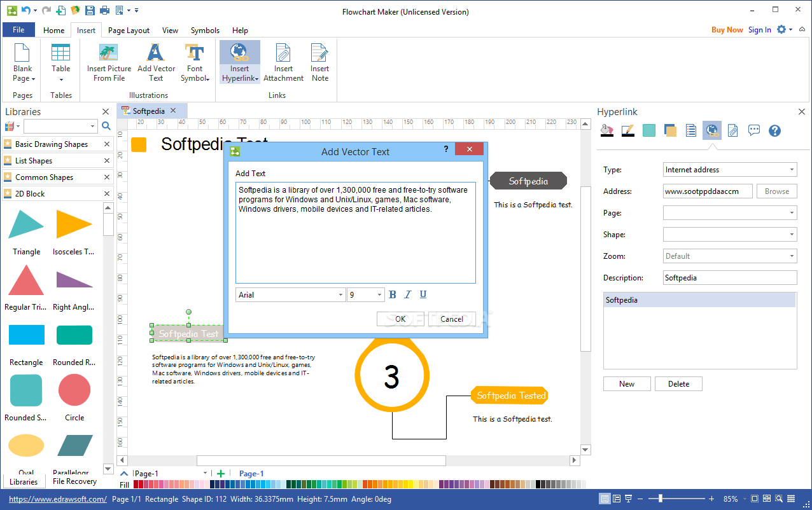Viewport: 812px width, 510px height.
Task: Open the Line pen panel icon
Action: tap(627, 131)
